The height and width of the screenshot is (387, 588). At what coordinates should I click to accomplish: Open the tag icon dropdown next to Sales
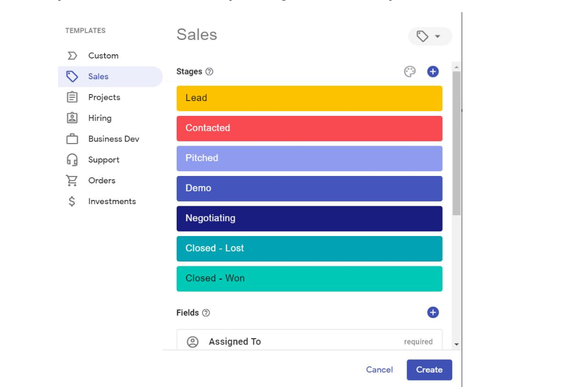(x=429, y=36)
